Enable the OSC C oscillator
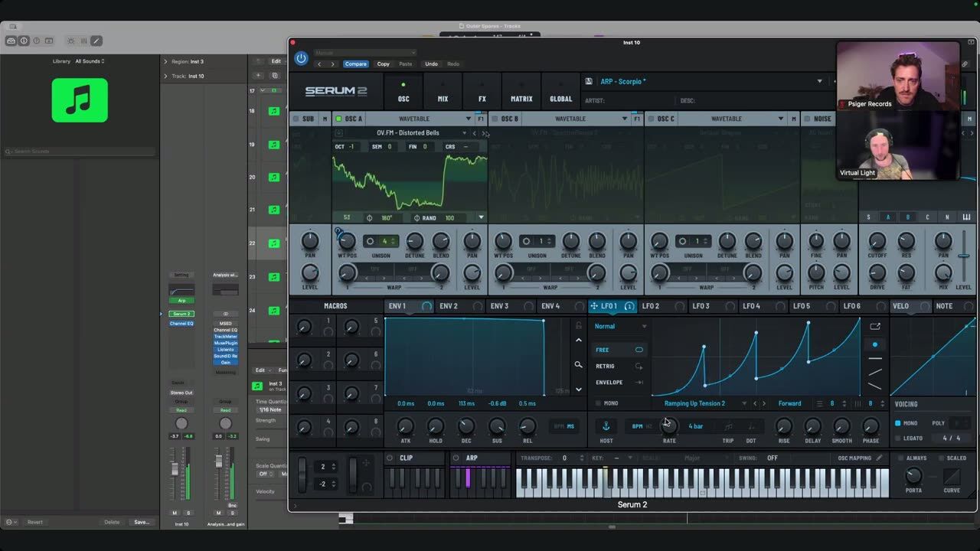 point(652,119)
